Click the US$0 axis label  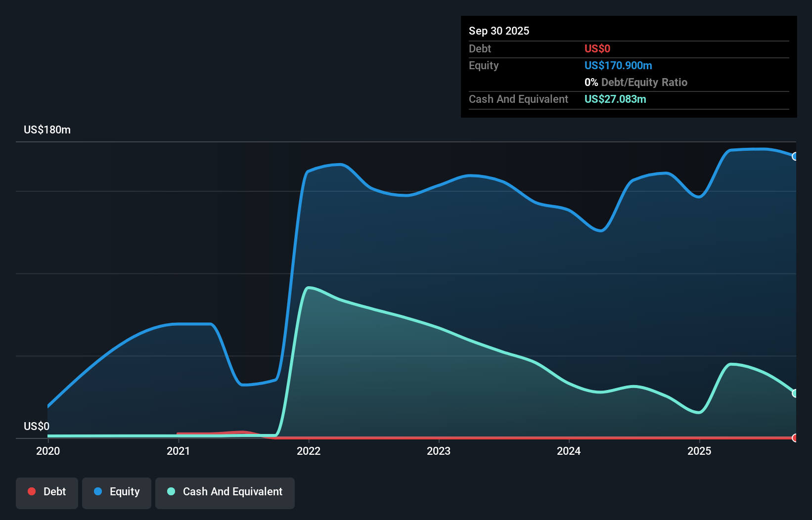click(37, 426)
